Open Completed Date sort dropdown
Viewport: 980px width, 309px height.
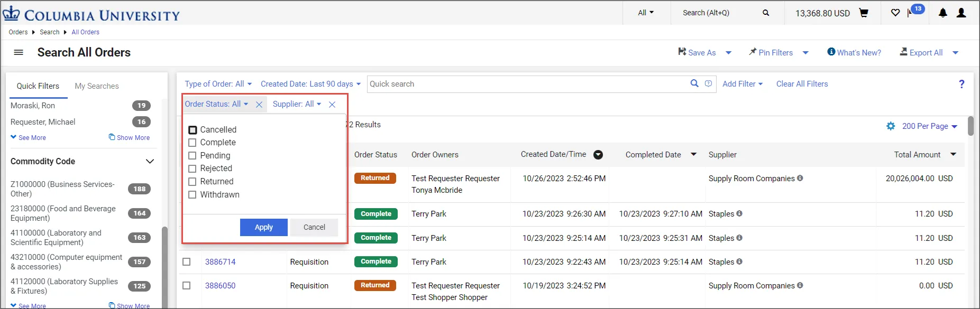tap(694, 155)
